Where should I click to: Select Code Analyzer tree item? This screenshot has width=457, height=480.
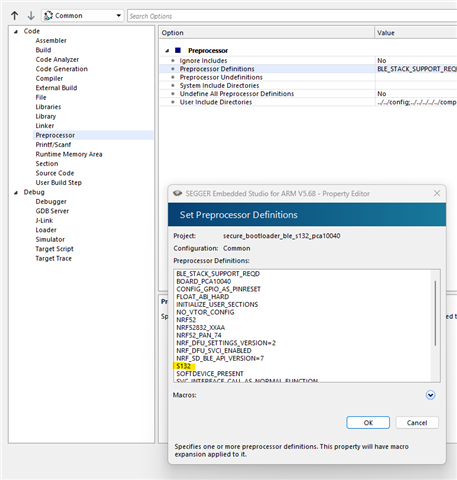[x=57, y=59]
